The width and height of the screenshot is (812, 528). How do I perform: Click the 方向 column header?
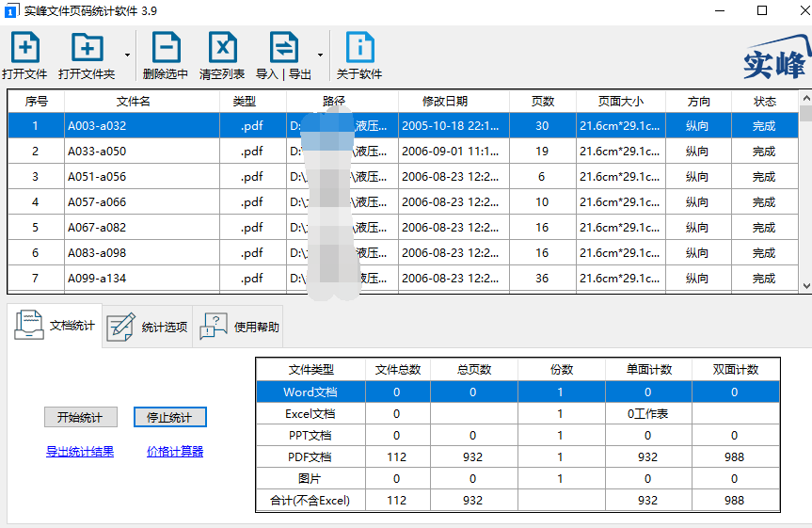[698, 101]
